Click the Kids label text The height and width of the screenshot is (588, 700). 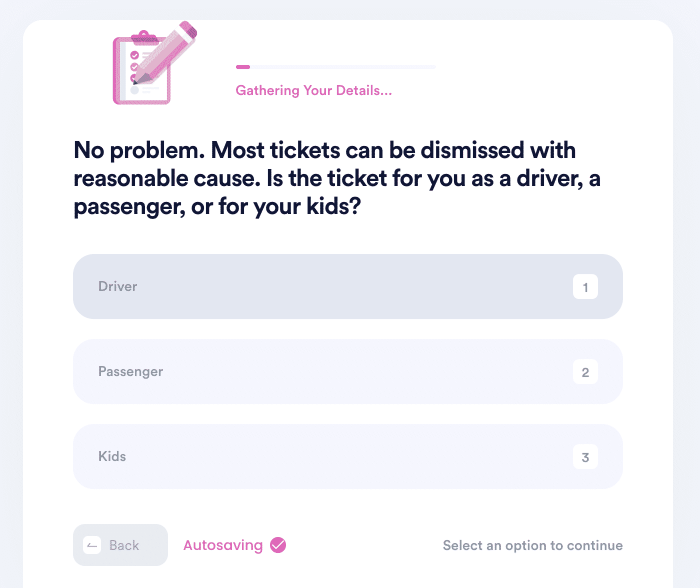112,456
